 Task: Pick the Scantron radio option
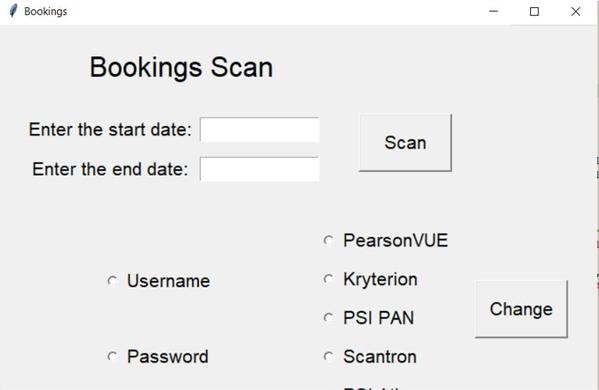(x=328, y=356)
